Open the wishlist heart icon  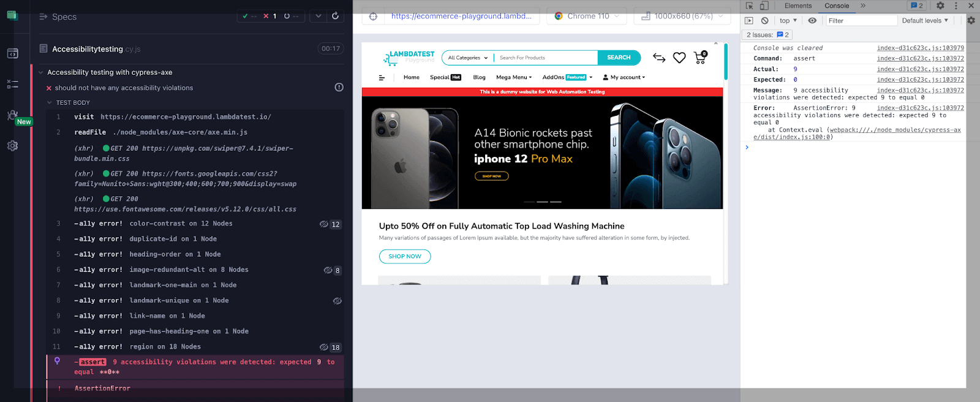coord(679,58)
